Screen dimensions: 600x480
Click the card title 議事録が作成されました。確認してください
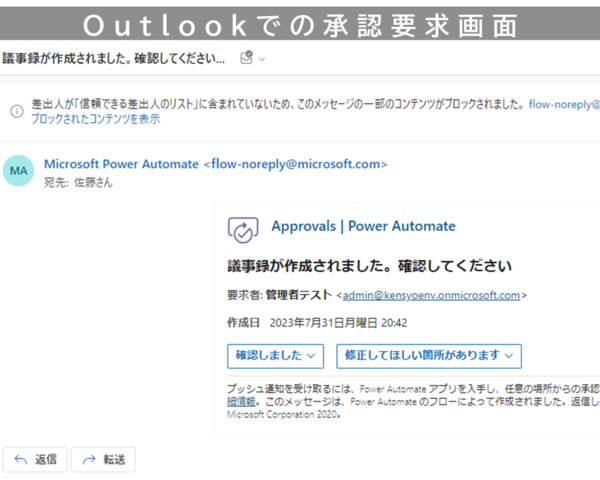(370, 266)
